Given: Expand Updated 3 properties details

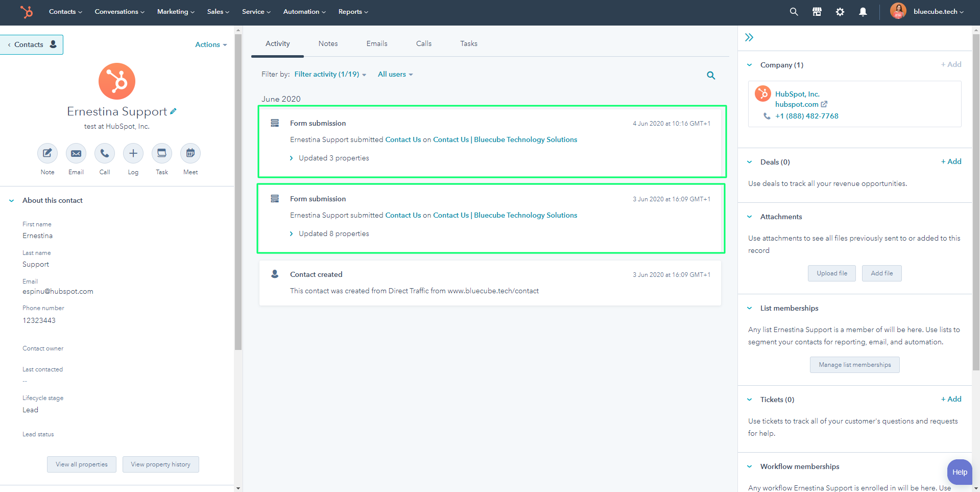Looking at the screenshot, I should pos(329,158).
